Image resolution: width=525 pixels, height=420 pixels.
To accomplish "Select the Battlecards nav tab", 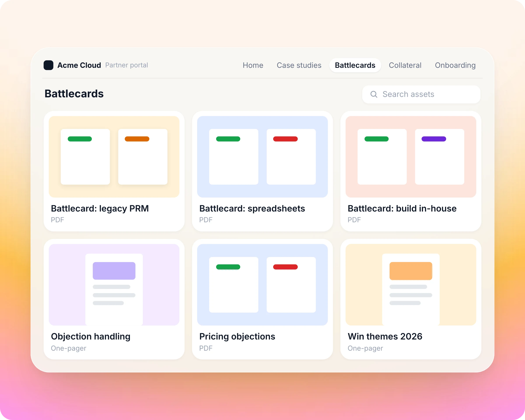I will (x=355, y=65).
